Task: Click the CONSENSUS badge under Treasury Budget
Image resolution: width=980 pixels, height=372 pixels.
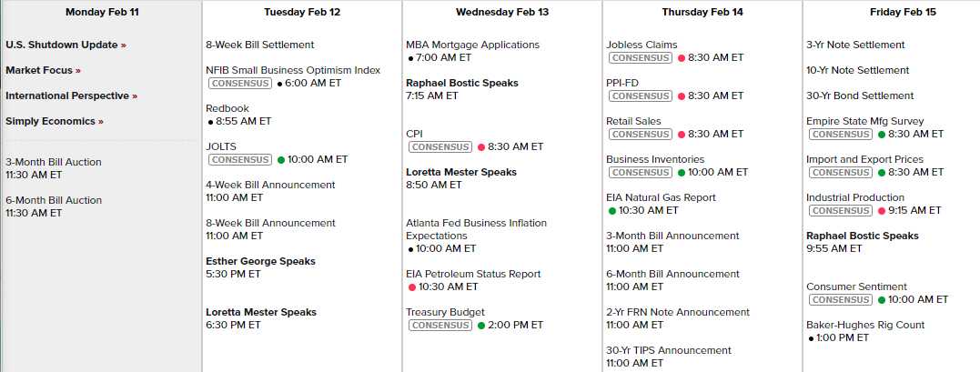Action: point(440,325)
